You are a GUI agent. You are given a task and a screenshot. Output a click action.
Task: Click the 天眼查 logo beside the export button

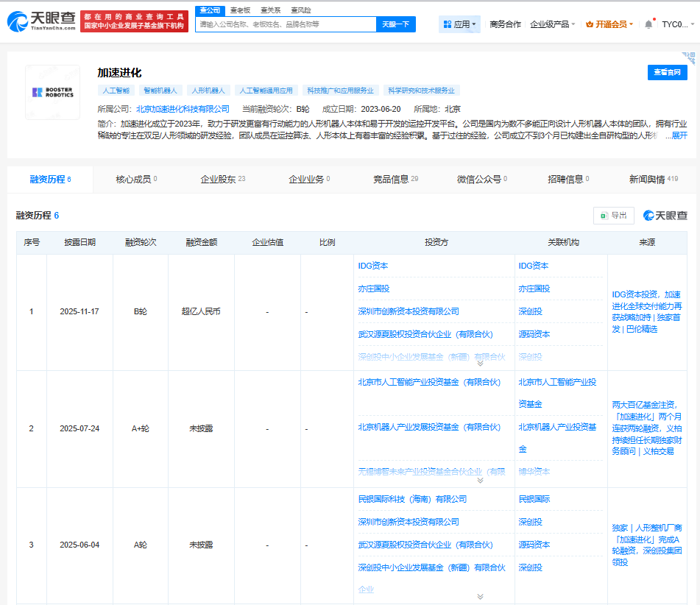pyautogui.click(x=665, y=215)
